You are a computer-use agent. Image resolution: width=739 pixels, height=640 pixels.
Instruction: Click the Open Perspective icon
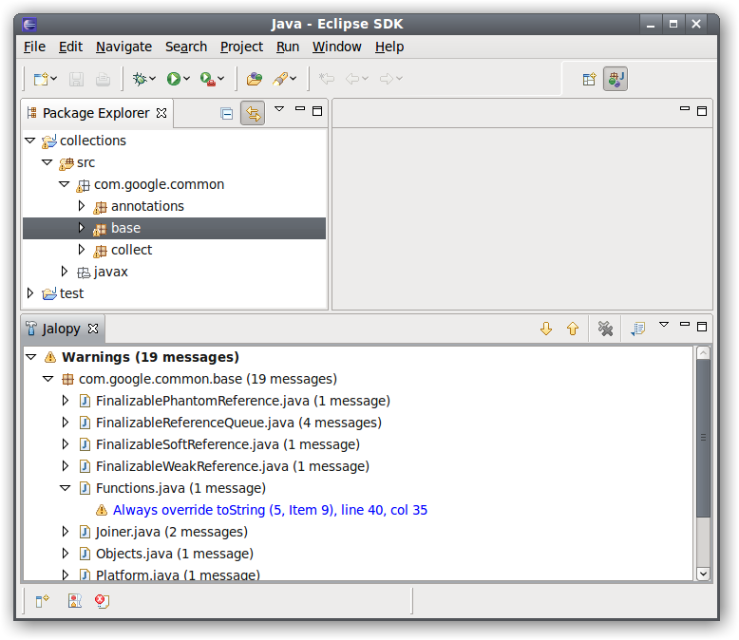[589, 79]
